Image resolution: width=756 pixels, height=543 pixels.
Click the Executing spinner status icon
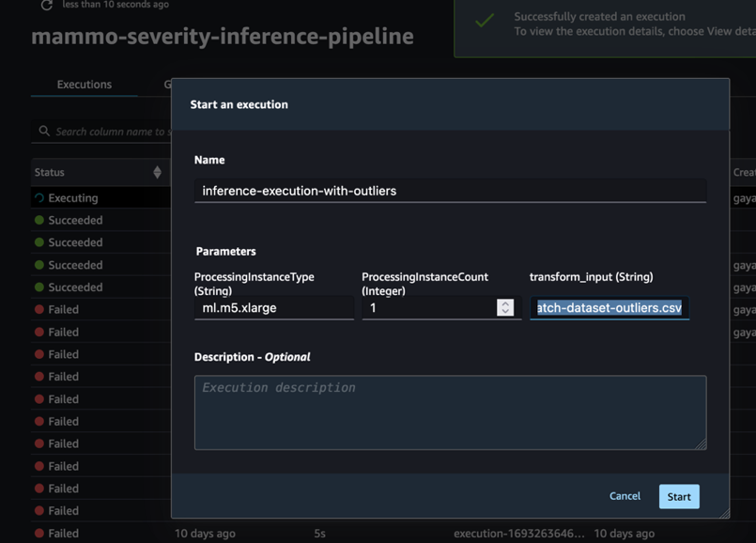(x=39, y=198)
